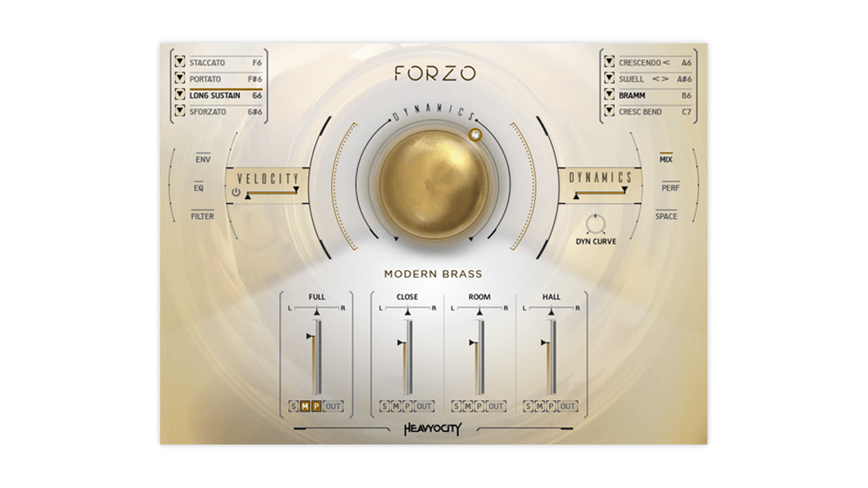Open the Staccato articulation dropdown arrow
Viewport: 868px width, 488px height.
click(180, 62)
